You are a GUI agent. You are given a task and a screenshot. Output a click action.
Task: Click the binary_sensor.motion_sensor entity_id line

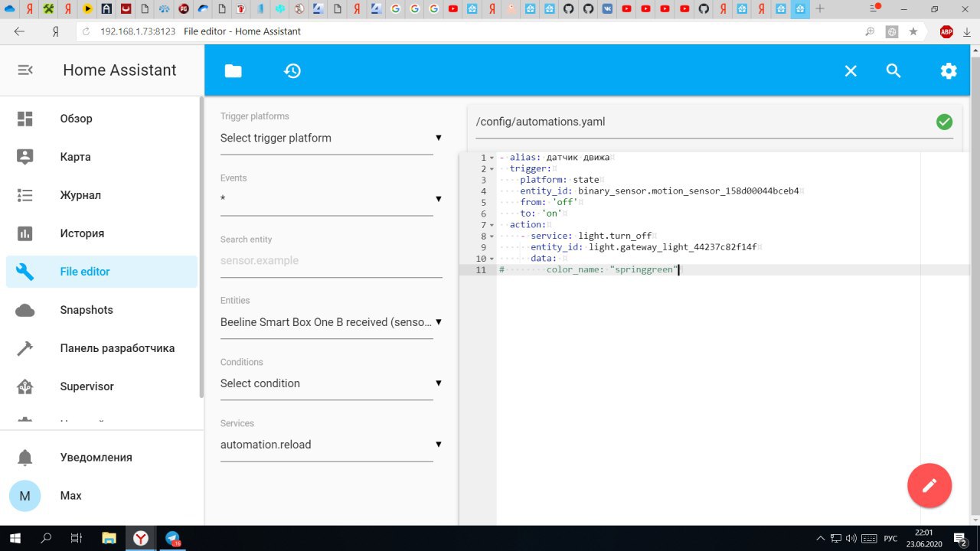(x=659, y=191)
